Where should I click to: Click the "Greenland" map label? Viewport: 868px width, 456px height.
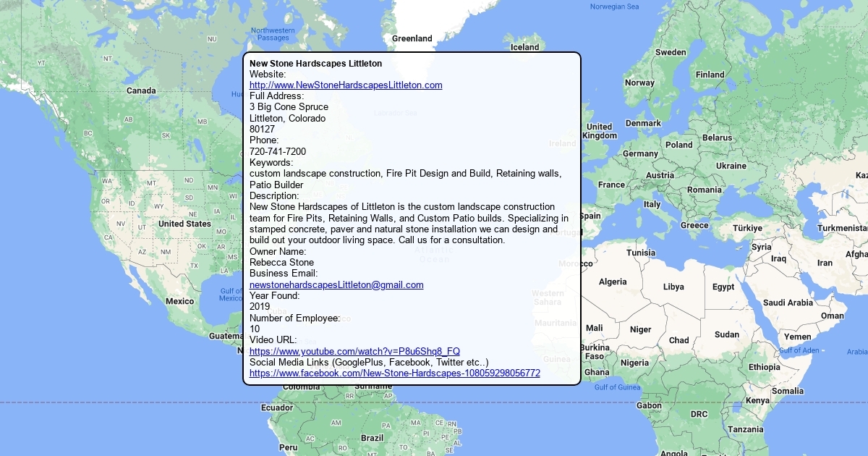412,38
